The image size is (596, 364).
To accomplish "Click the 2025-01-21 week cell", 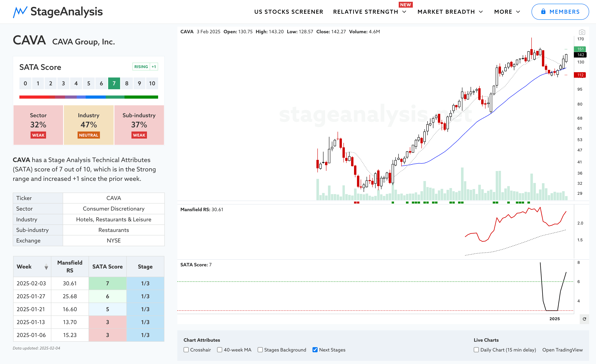I will pos(32,309).
